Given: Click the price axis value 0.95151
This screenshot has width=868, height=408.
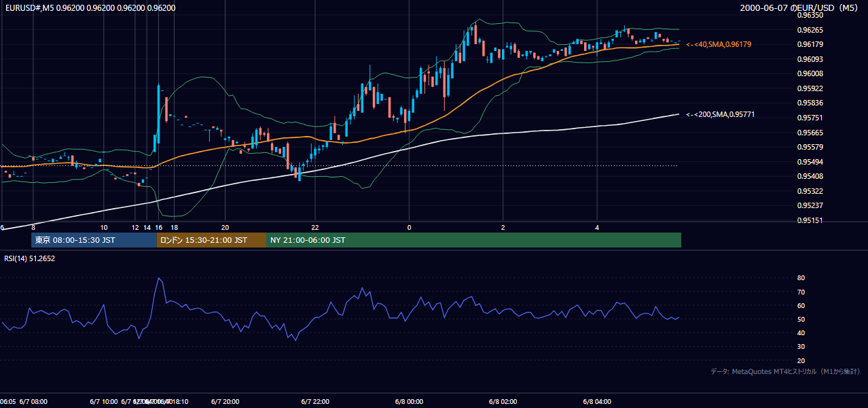Looking at the screenshot, I should pos(810,220).
